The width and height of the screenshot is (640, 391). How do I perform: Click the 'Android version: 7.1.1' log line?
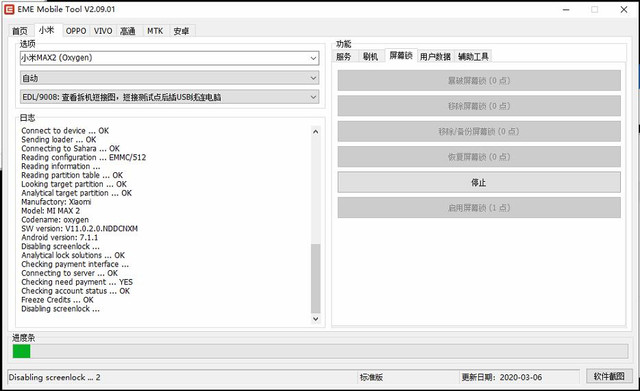click(60, 238)
